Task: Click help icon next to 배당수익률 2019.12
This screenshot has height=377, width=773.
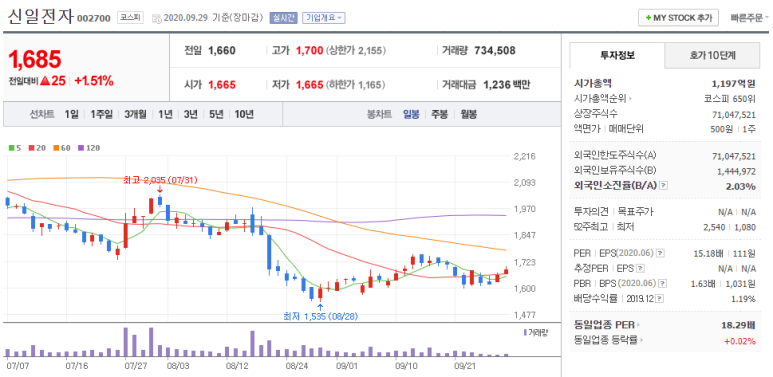Action: (660, 299)
